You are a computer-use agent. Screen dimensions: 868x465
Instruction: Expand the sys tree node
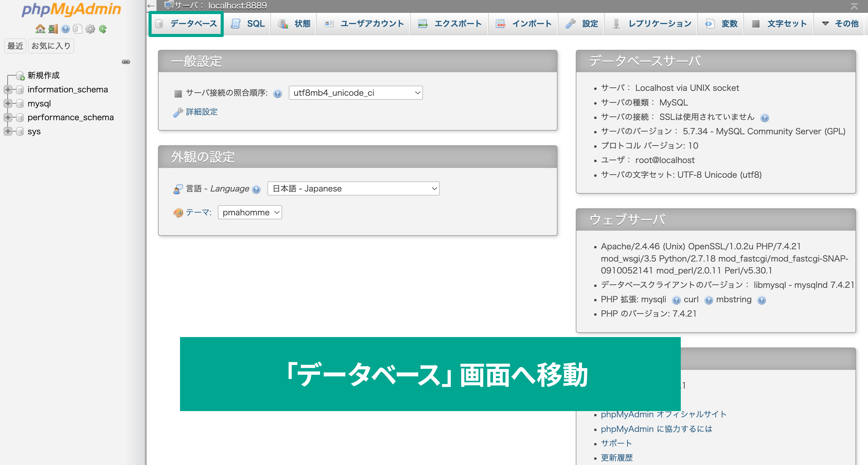tap(7, 131)
